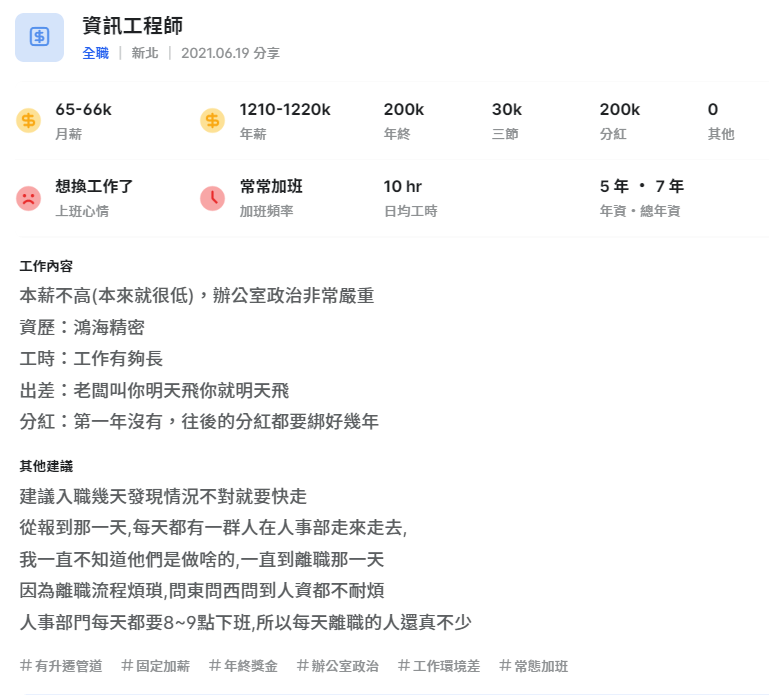
Task: Click the 2021.06.19 分享 date text
Action: pos(231,53)
